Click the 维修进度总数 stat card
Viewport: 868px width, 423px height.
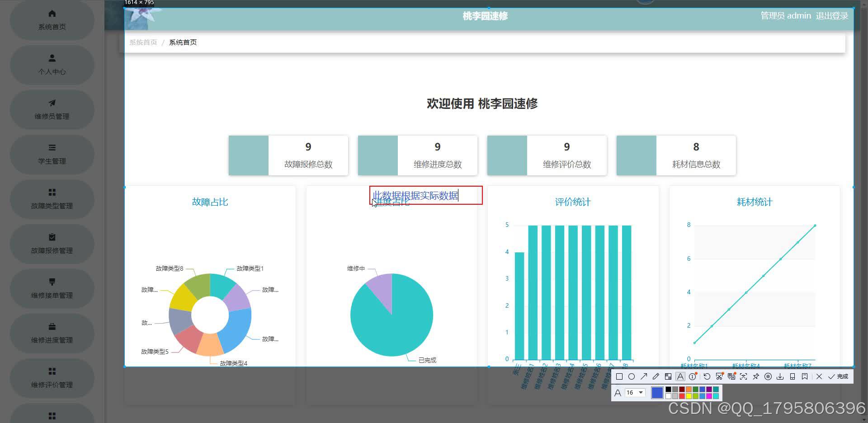[x=418, y=155]
